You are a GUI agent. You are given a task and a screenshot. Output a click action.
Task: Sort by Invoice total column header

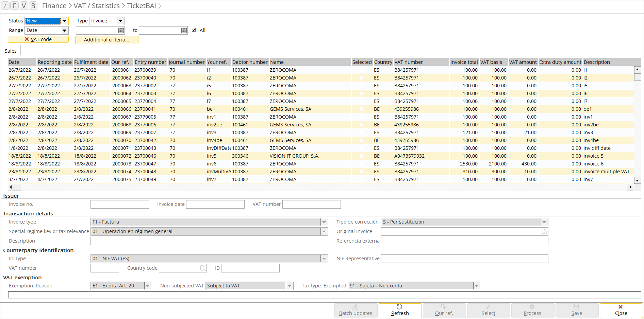coord(464,62)
